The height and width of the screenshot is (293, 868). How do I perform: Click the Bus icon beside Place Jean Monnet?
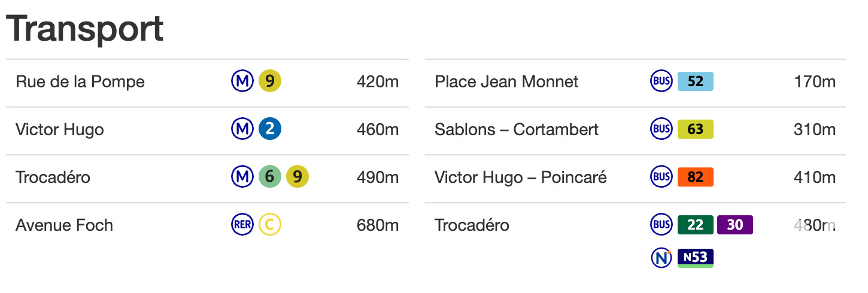click(x=661, y=81)
